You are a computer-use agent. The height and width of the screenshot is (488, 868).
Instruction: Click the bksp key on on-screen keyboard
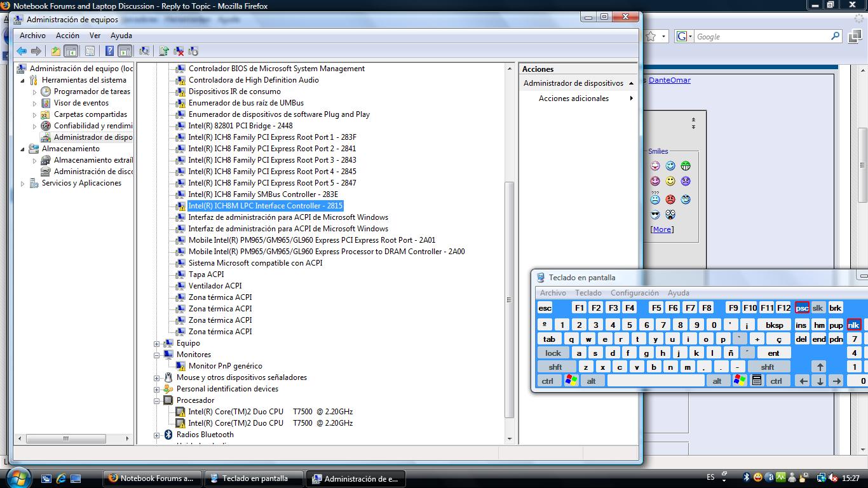774,325
